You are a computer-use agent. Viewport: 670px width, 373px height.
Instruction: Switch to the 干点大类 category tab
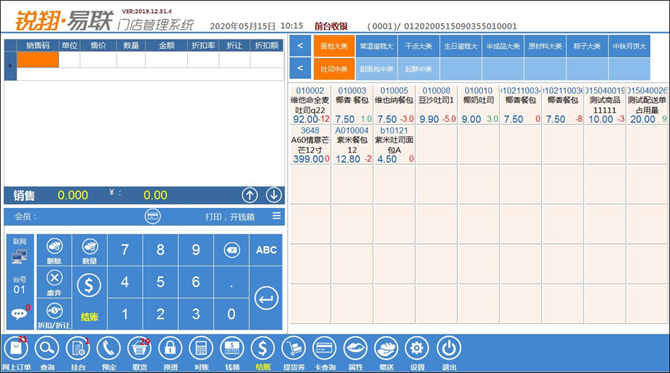click(x=419, y=46)
